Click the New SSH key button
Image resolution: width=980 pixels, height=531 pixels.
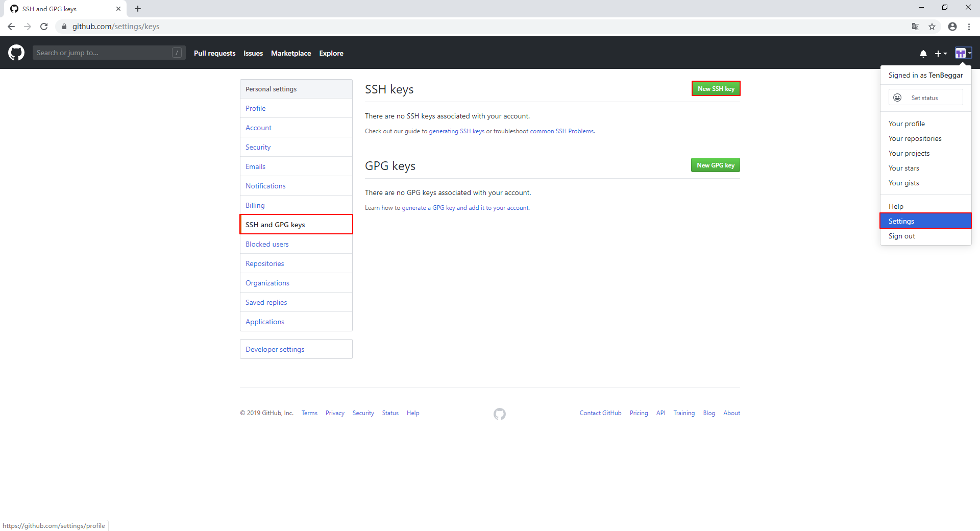click(716, 89)
